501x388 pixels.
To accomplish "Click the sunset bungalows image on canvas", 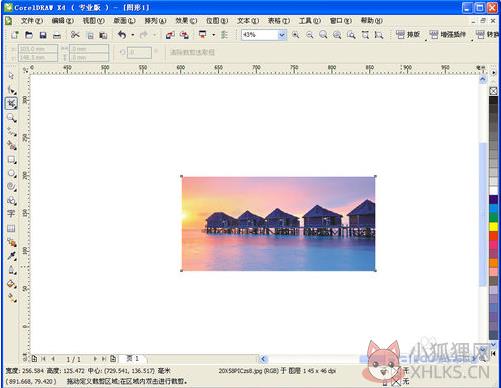I will tap(278, 223).
